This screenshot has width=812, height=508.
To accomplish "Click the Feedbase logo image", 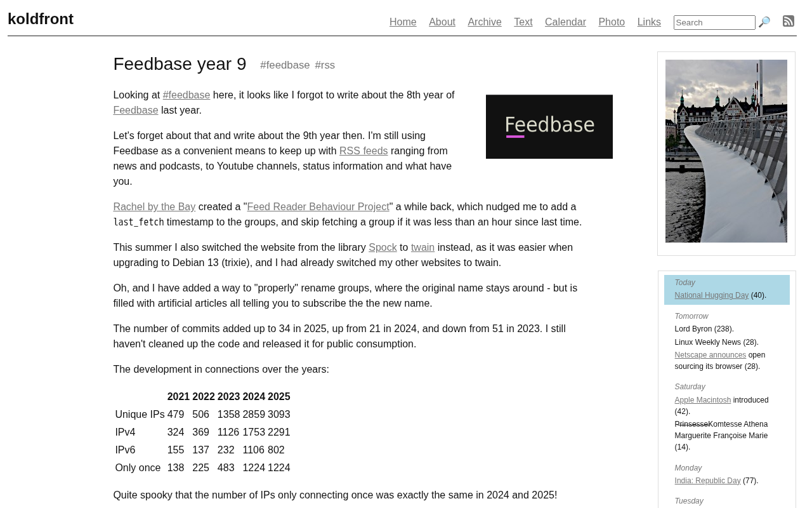I will click(x=549, y=126).
